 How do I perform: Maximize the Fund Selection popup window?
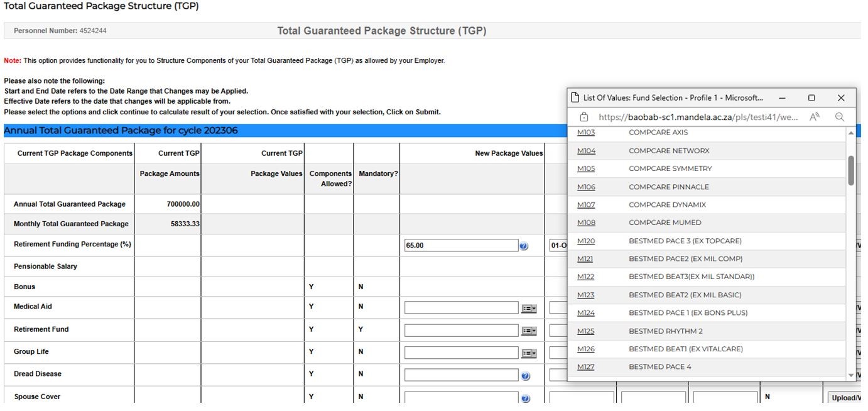point(811,98)
